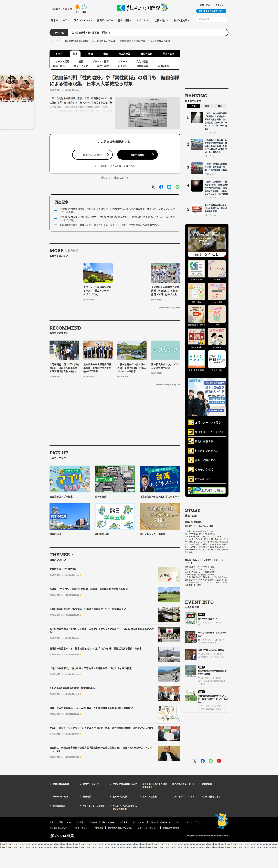Click the ログインして読む button
Viewport: 278px width, 868px height.
click(x=92, y=155)
